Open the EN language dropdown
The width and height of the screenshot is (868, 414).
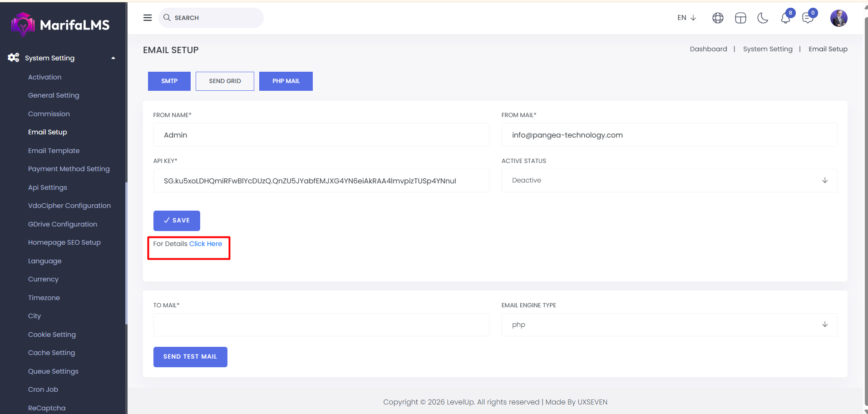point(686,18)
